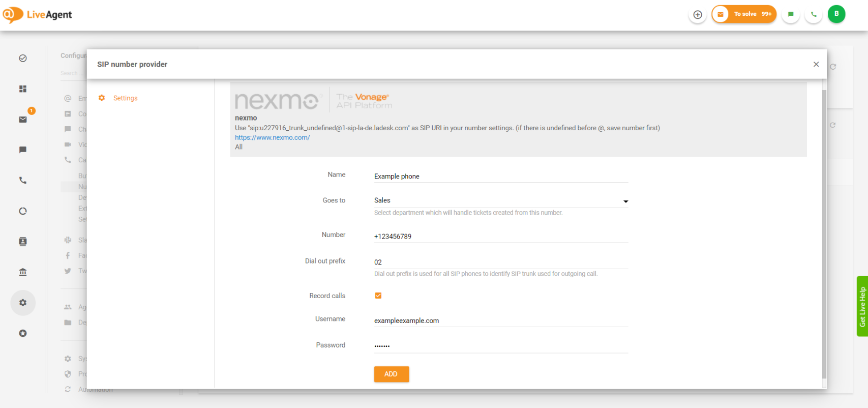Open the calls phone icon in sidebar
Screen dimensions: 868x408
23,181
